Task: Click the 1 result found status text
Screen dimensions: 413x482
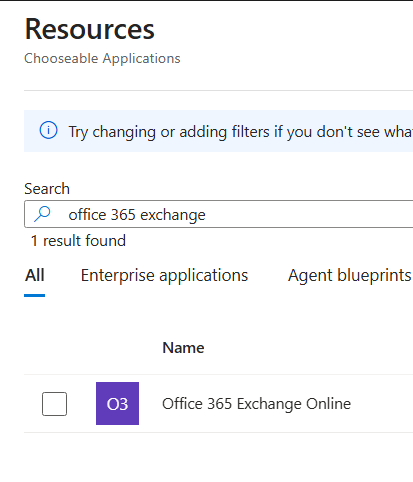Action: pos(78,241)
